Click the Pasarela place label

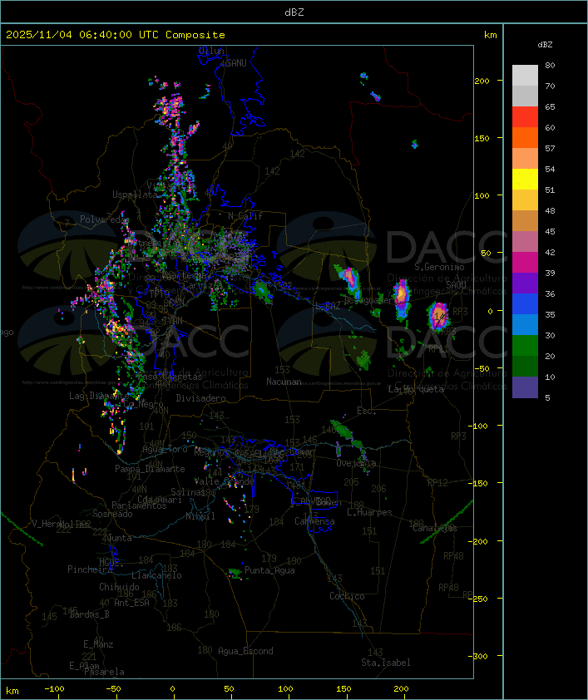coord(104,672)
